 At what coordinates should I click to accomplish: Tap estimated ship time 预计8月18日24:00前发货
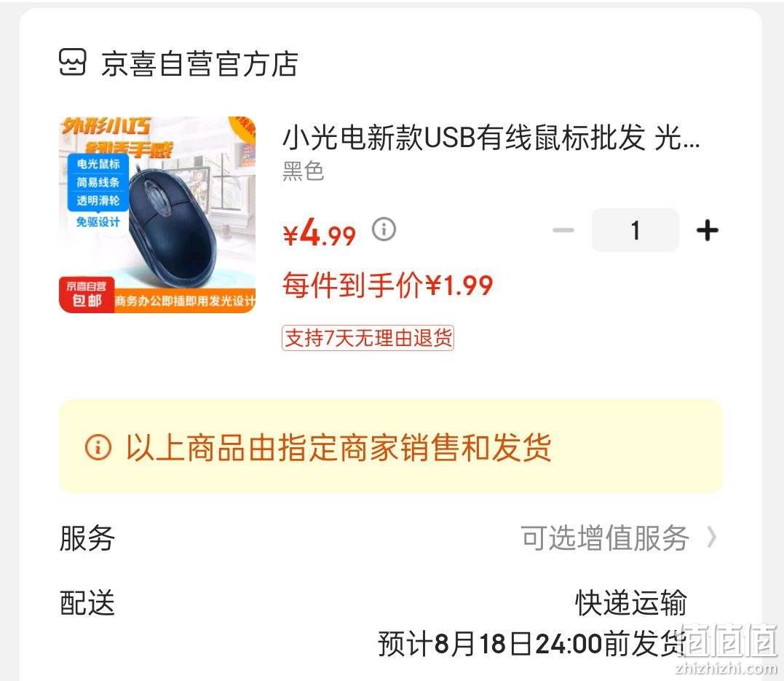pyautogui.click(x=533, y=643)
